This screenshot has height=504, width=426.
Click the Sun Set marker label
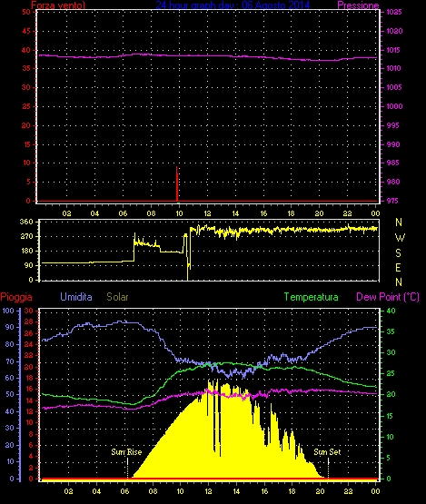(327, 452)
